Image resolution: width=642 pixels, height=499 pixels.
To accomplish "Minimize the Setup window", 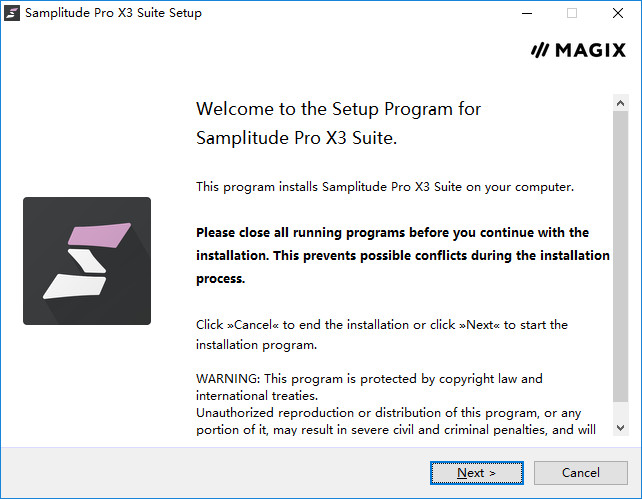I will pos(526,13).
